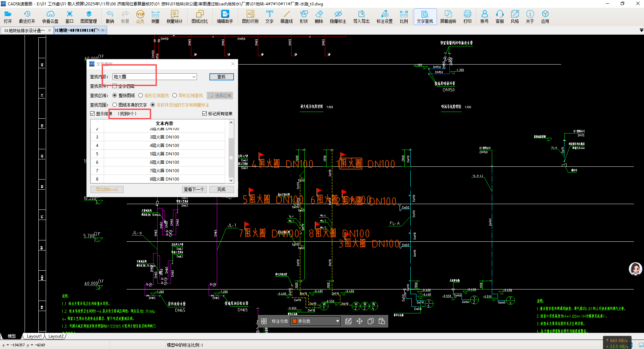Switch to the Layout1 tab
This screenshot has width=644, height=349.
pos(34,336)
